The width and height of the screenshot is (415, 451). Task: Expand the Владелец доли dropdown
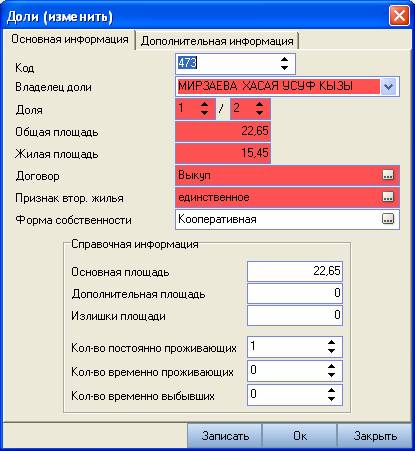click(x=388, y=87)
